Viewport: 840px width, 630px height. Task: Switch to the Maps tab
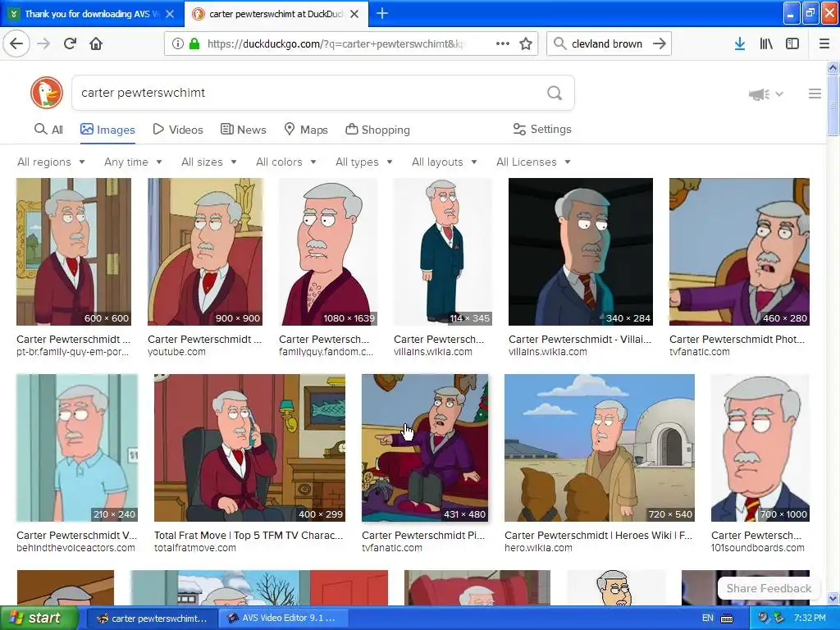pos(305,130)
